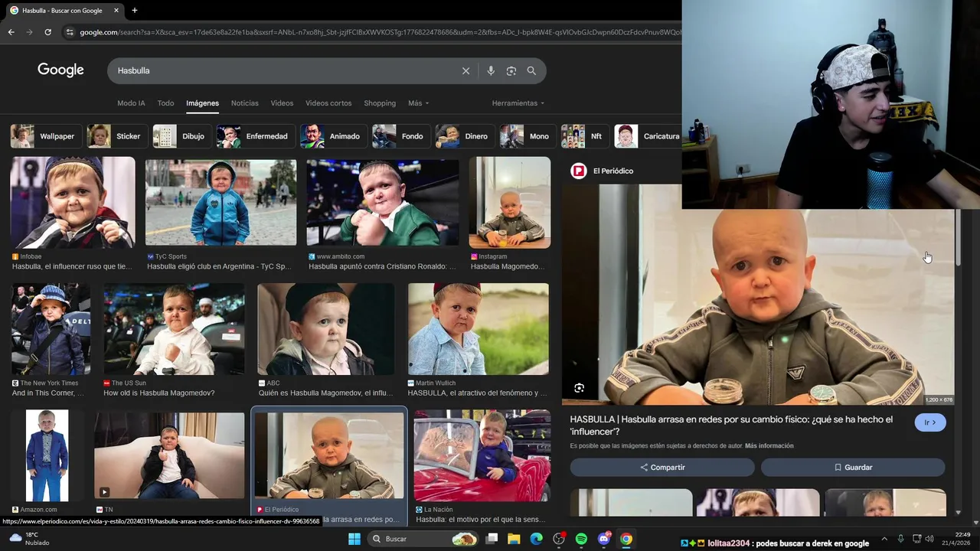This screenshot has height=551, width=980.
Task: Filter images by Enfermedad chip
Action: [254, 136]
